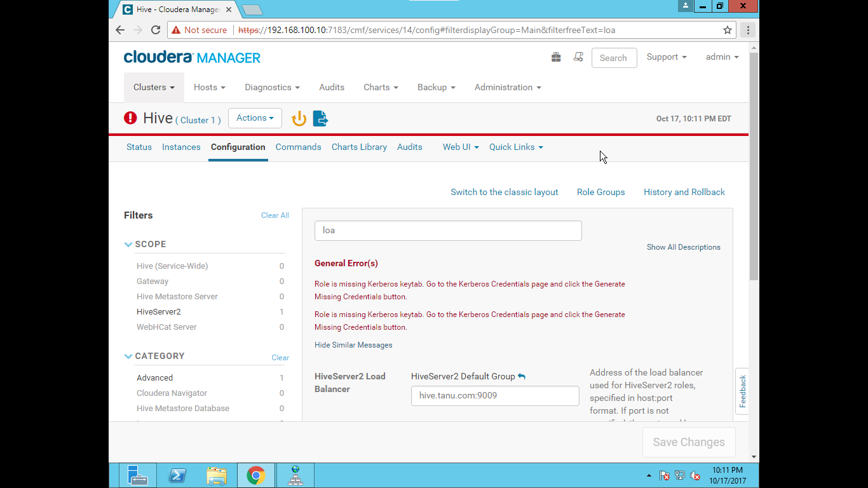Viewport: 868px width, 488px height.
Task: Select the Gateway scope filter
Action: click(153, 281)
